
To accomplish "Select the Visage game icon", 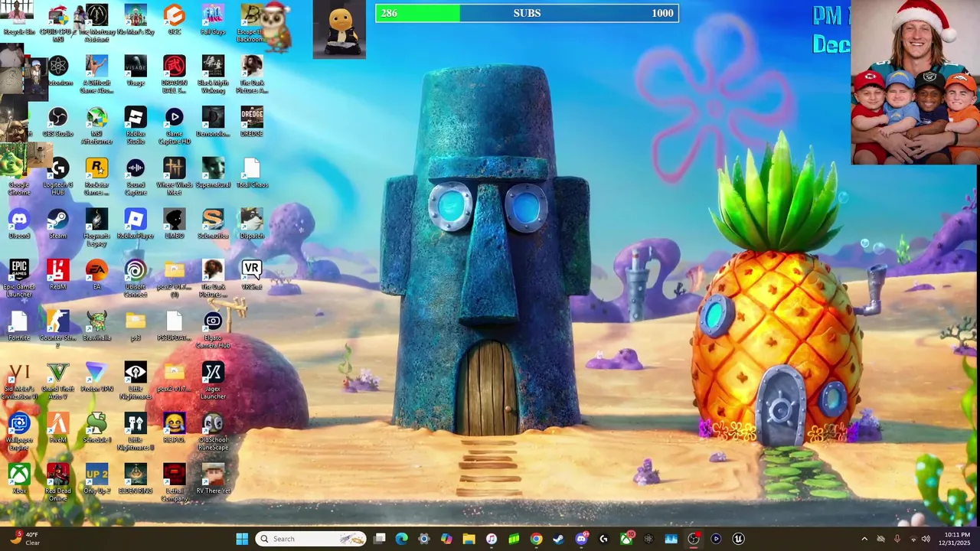I will 136,70.
